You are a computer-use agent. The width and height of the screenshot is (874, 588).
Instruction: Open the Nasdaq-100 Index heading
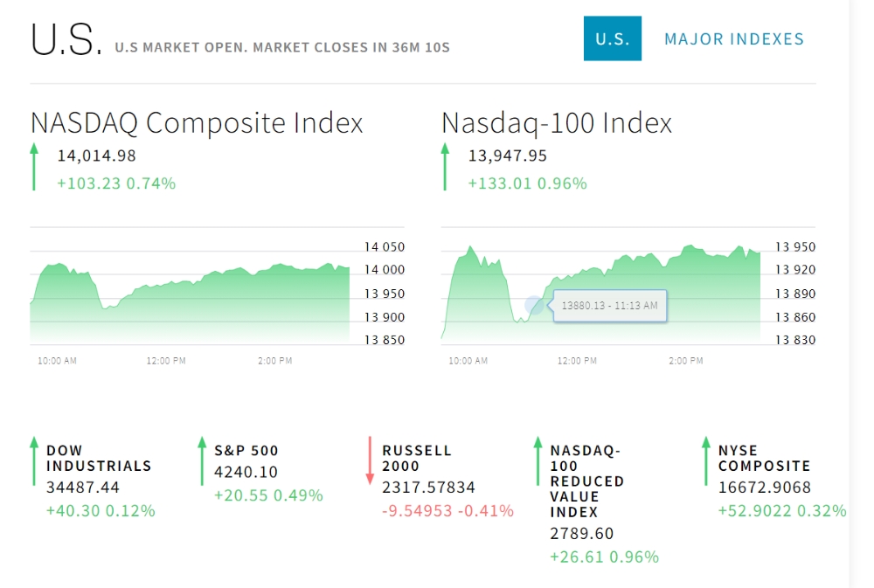pyautogui.click(x=557, y=123)
